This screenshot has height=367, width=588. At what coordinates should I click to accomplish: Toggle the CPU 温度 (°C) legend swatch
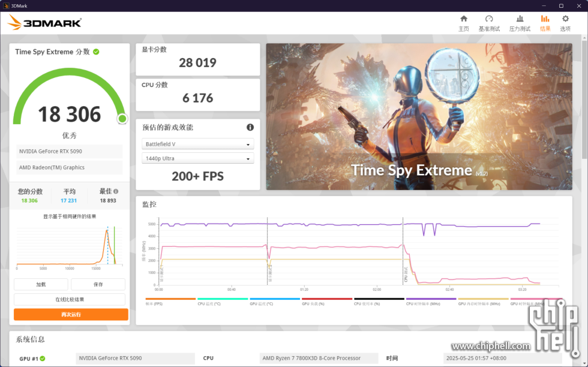[x=223, y=299]
